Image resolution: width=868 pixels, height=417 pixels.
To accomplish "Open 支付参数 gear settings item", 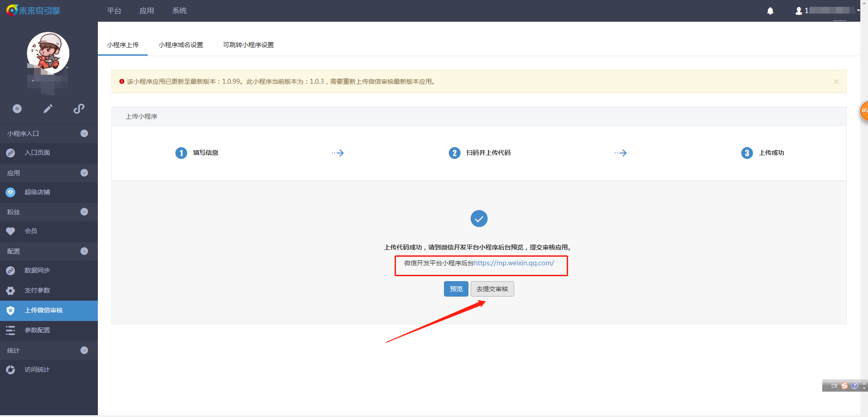I will pyautogui.click(x=37, y=290).
